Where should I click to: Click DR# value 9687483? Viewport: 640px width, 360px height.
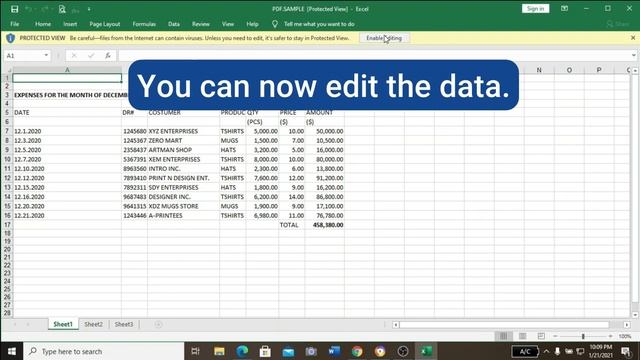pyautogui.click(x=135, y=197)
